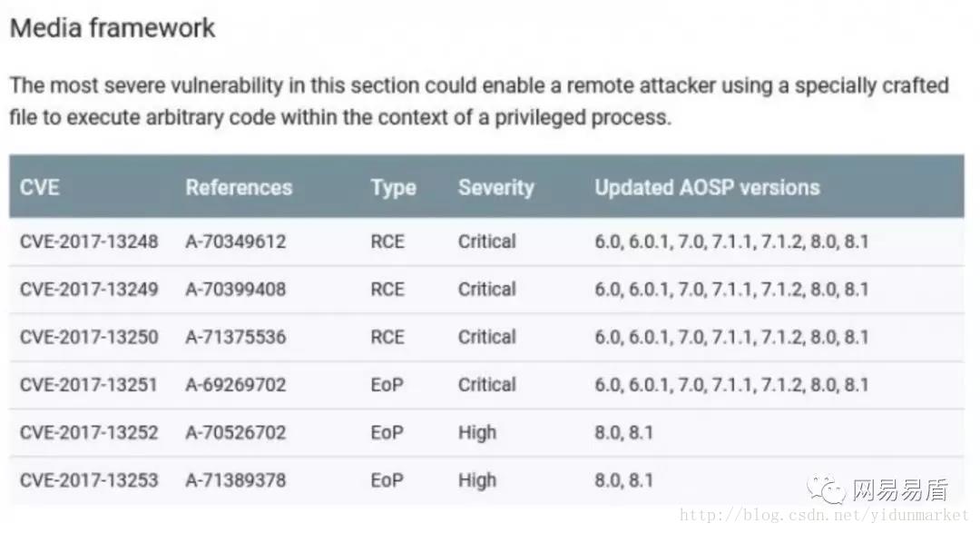Open reference link A-71375536
Image resolution: width=980 pixels, height=533 pixels.
236,337
